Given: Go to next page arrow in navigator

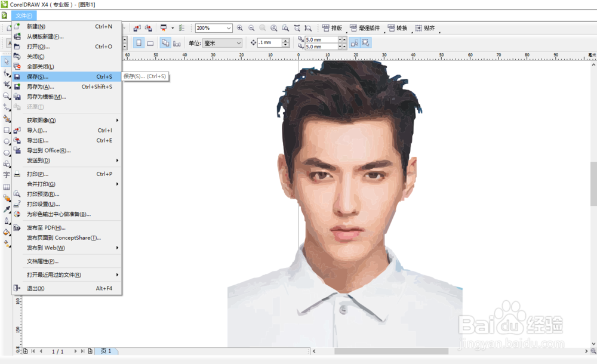Looking at the screenshot, I should (75, 351).
